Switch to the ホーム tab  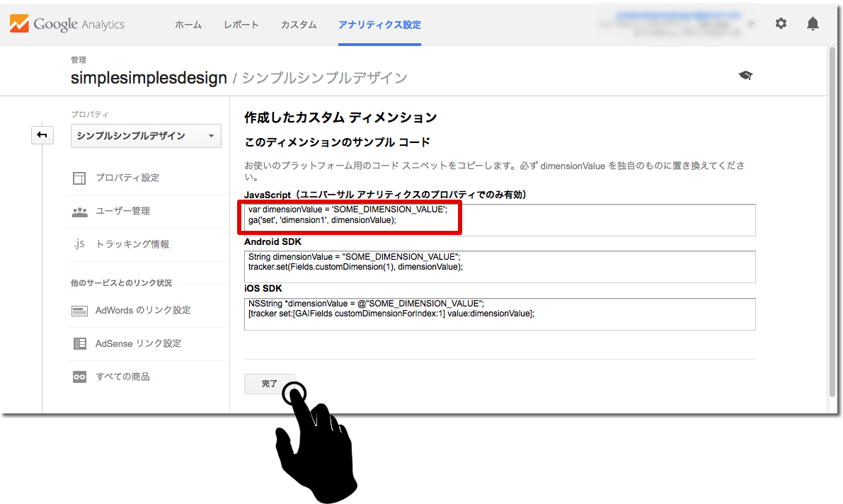(x=188, y=25)
